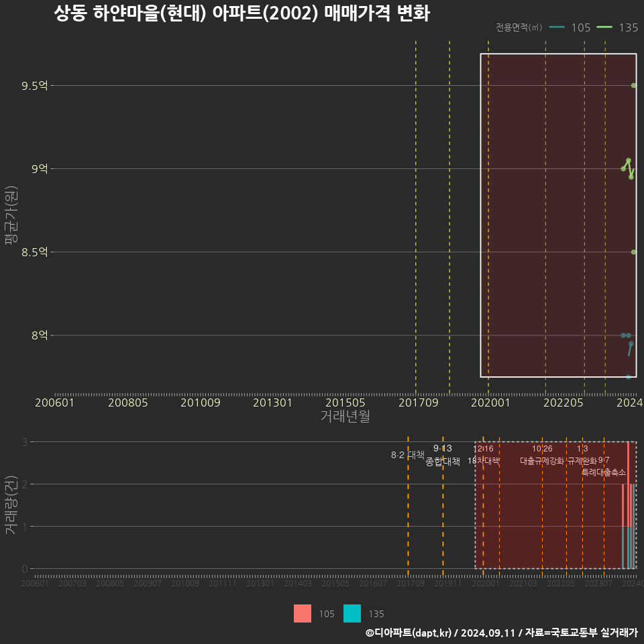Screen dimensions: 644x644
Task: Click 201709 on the price chart x-axis
Action: [419, 402]
